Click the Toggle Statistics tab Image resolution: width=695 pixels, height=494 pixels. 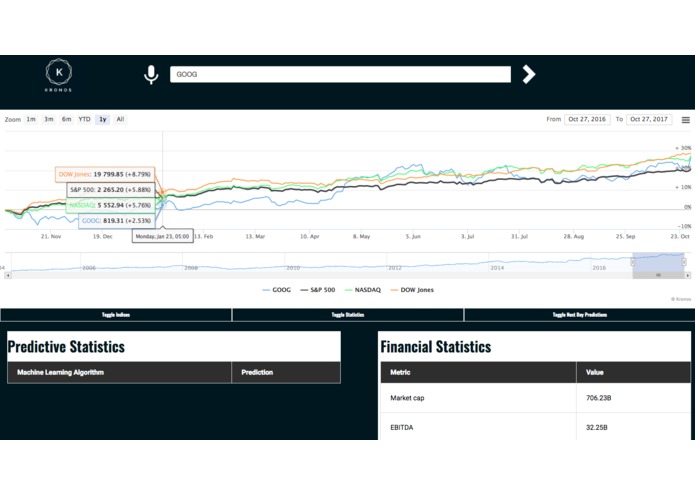tap(348, 315)
